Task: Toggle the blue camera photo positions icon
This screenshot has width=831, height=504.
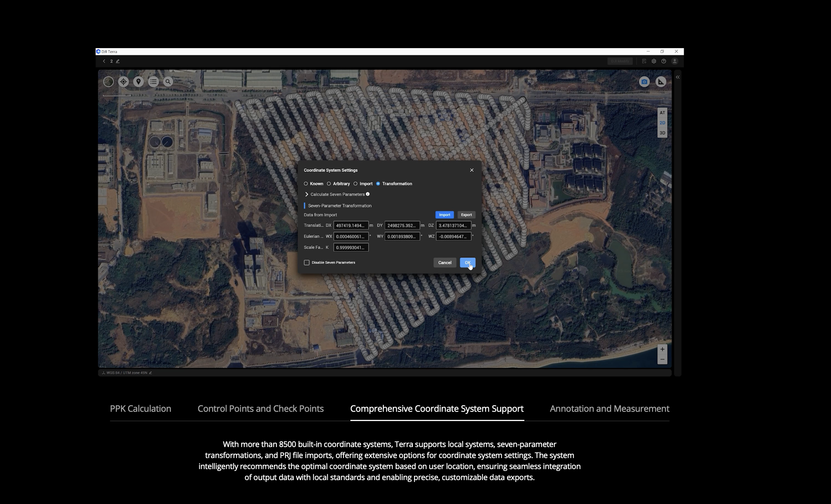Action: (x=644, y=82)
